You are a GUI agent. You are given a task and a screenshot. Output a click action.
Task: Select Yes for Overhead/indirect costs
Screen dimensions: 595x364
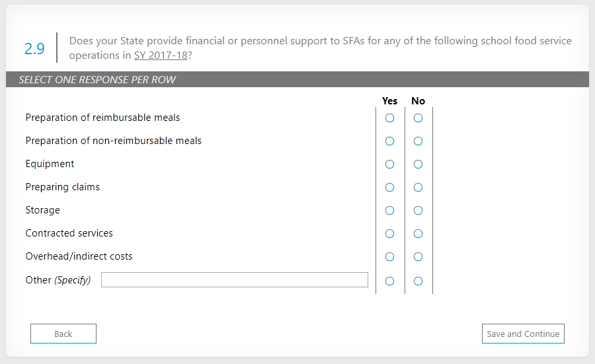coord(389,257)
